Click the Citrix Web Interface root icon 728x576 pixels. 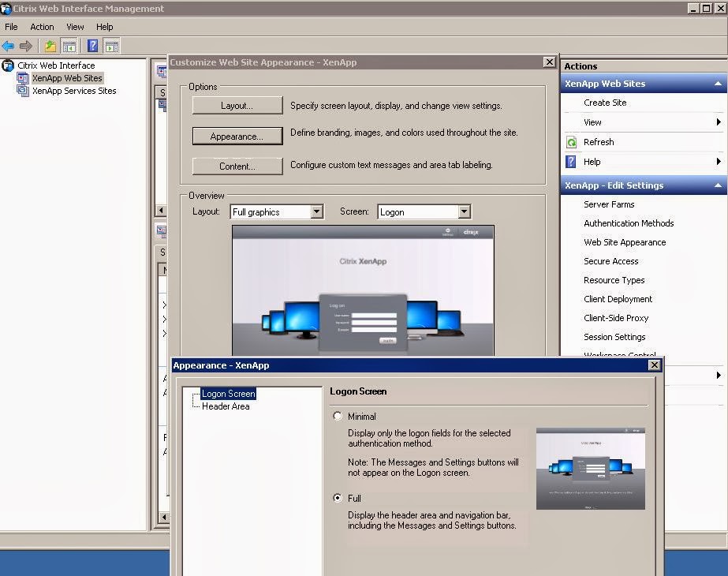coord(8,65)
